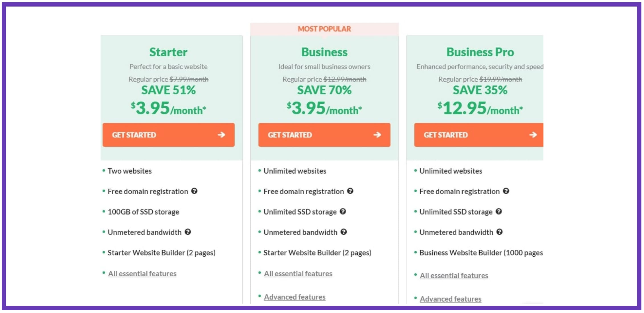Click help icon beside Starter free domain registration

click(x=194, y=191)
